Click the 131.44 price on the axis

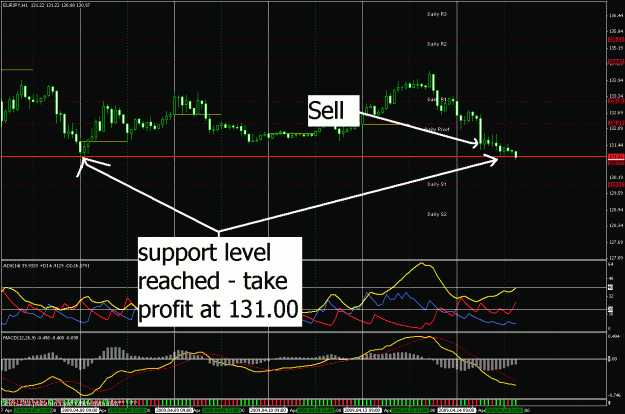(x=616, y=145)
